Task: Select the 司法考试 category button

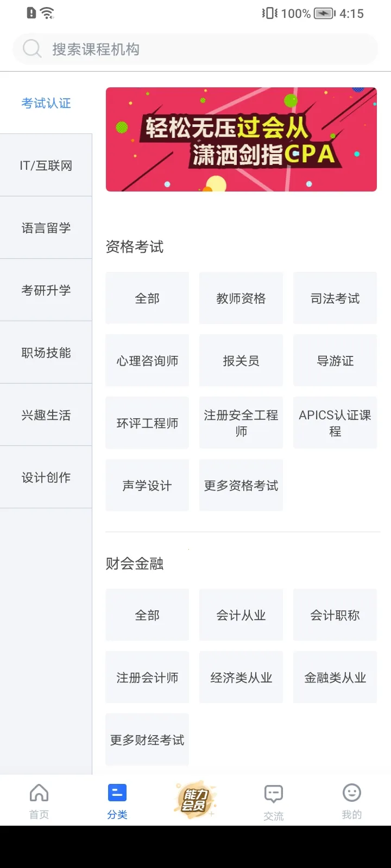Action: pos(335,298)
